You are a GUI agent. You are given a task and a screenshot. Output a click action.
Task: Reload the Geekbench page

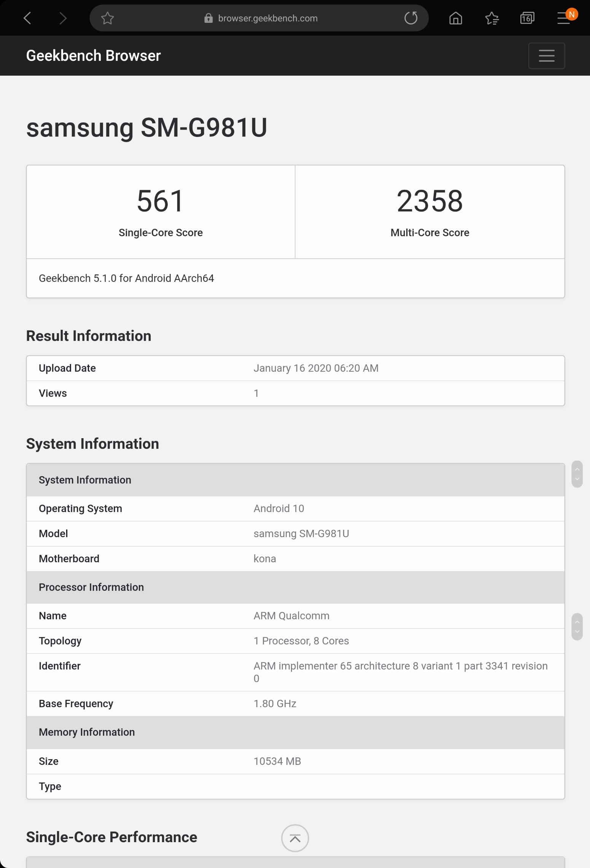410,18
